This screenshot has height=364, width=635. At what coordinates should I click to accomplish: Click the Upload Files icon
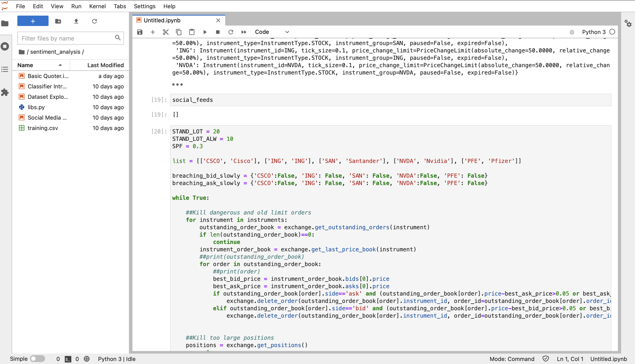pyautogui.click(x=76, y=21)
